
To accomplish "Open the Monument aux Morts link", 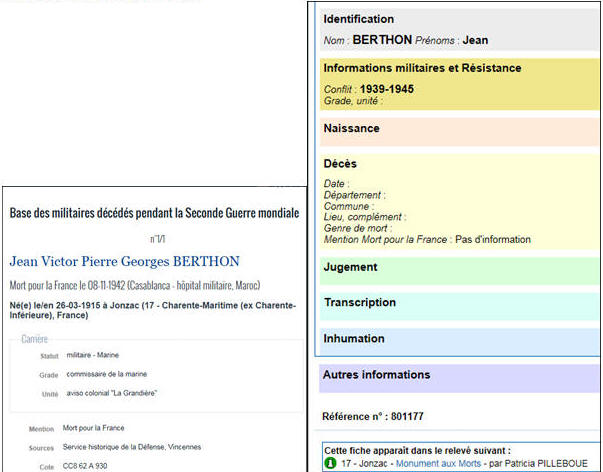I will point(436,463).
